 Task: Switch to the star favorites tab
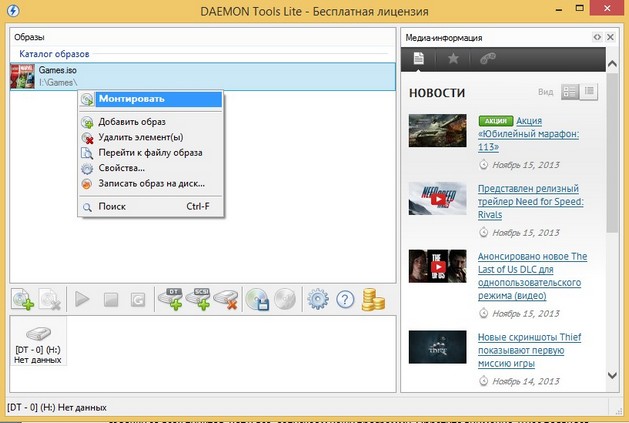(453, 59)
